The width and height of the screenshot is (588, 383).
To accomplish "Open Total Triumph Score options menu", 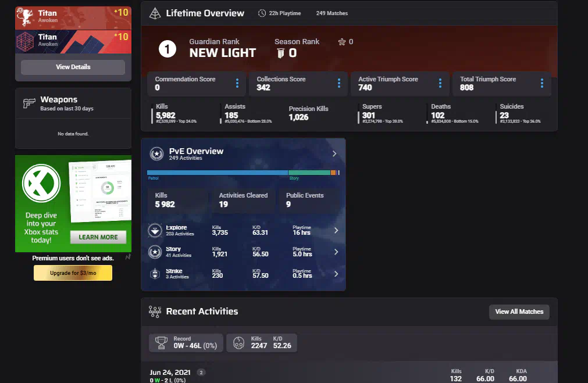I will click(542, 84).
